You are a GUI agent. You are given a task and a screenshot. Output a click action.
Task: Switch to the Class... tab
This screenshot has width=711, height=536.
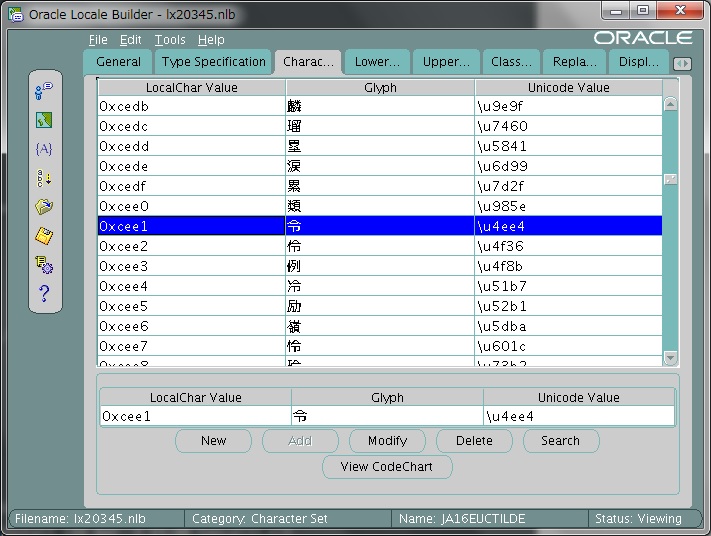pyautogui.click(x=511, y=62)
